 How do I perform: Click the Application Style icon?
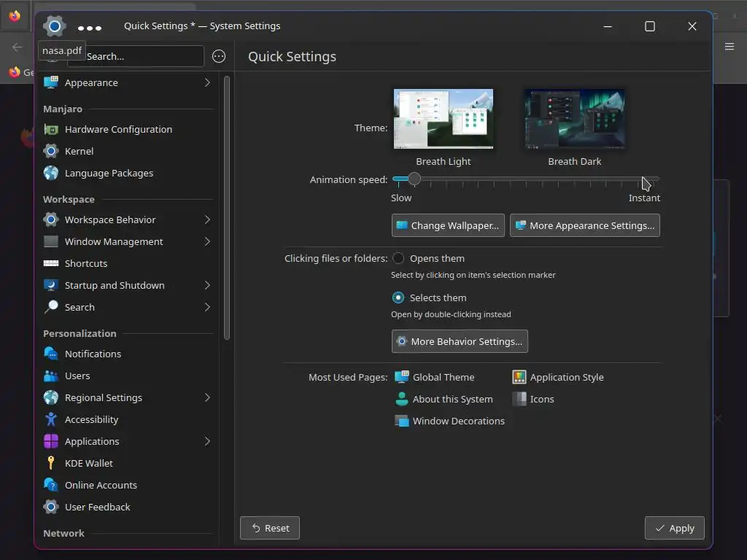pos(519,377)
